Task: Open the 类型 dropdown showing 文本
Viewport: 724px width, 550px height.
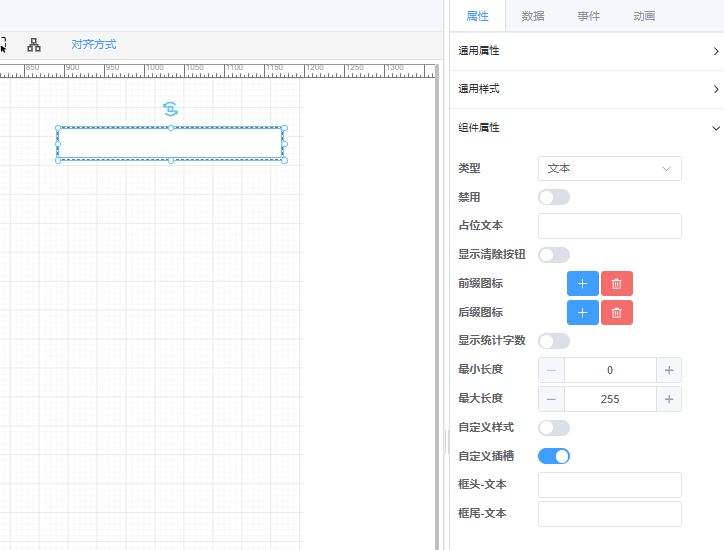Action: (609, 169)
